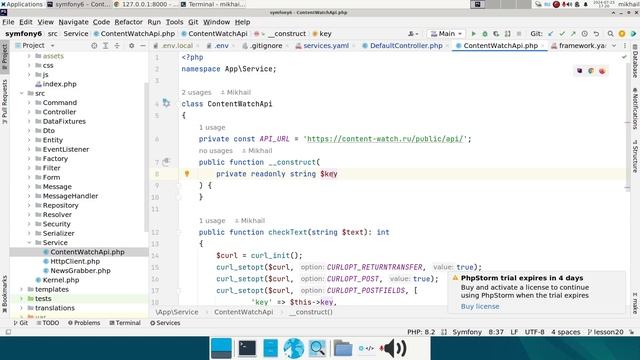Expand all icon in Project panel

coord(105,46)
